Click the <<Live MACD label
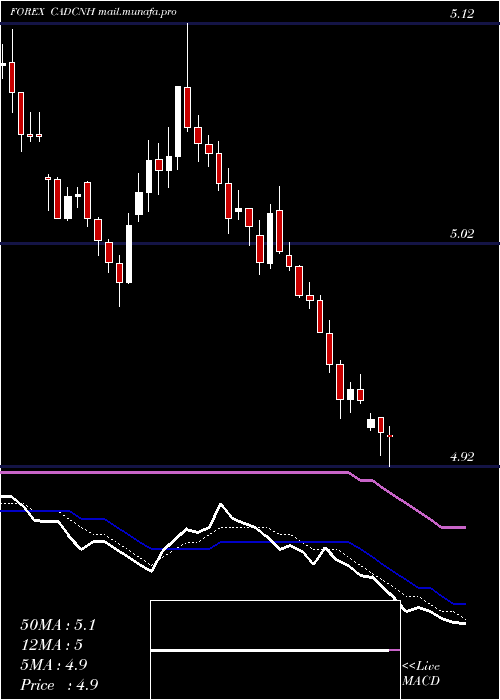Screen dimensions: 500x700 (x=421, y=673)
